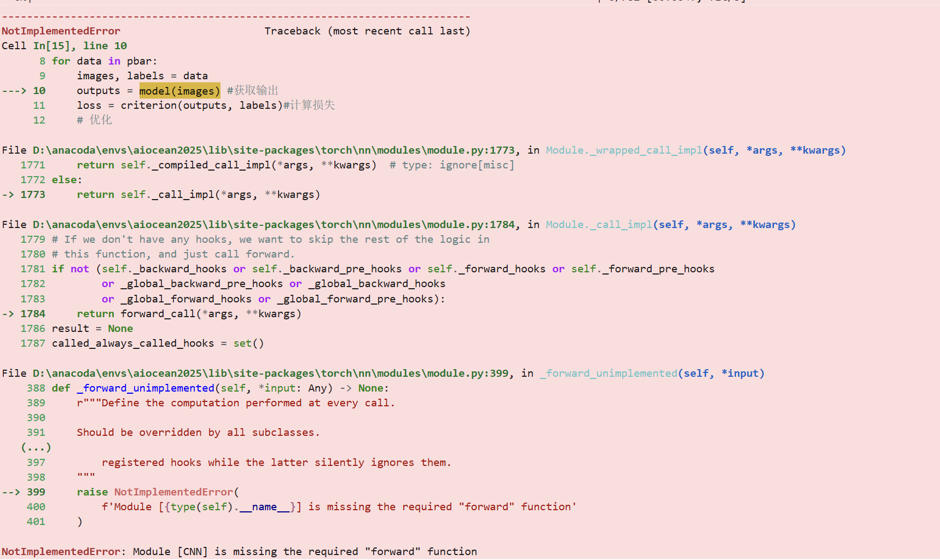Click line 397 'registered hooks while the latter'
The height and width of the screenshot is (560, 940).
[x=276, y=463]
